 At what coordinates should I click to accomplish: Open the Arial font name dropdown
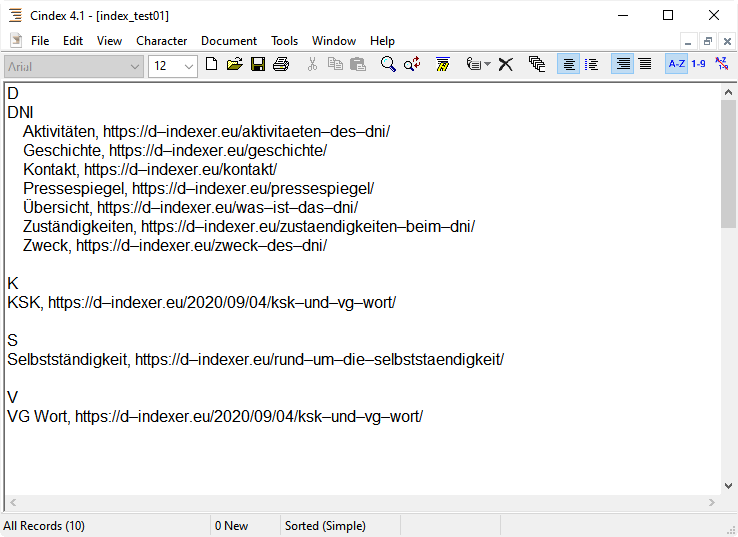coord(135,66)
